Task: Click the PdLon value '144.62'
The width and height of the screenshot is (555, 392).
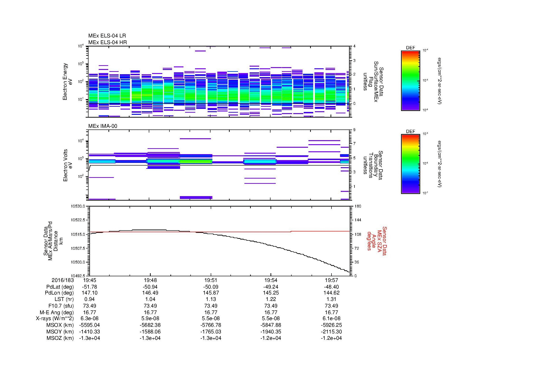Action: pyautogui.click(x=331, y=293)
